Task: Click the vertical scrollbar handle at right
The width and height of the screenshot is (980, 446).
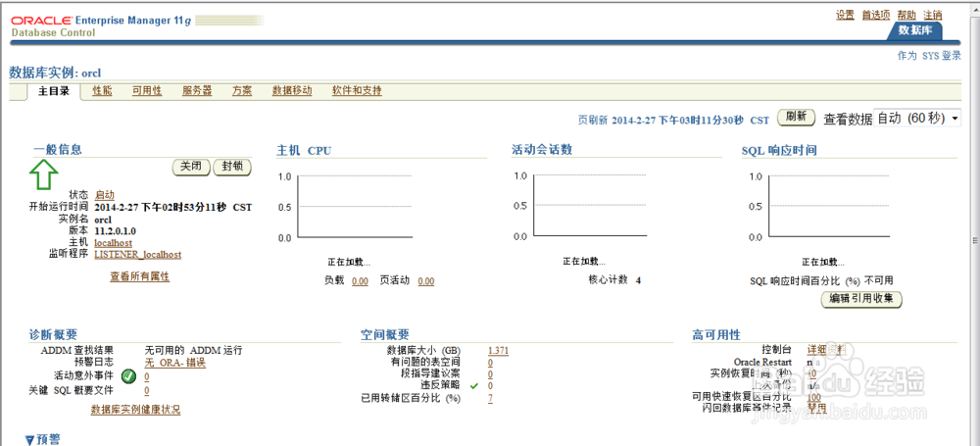Action: 975,241
